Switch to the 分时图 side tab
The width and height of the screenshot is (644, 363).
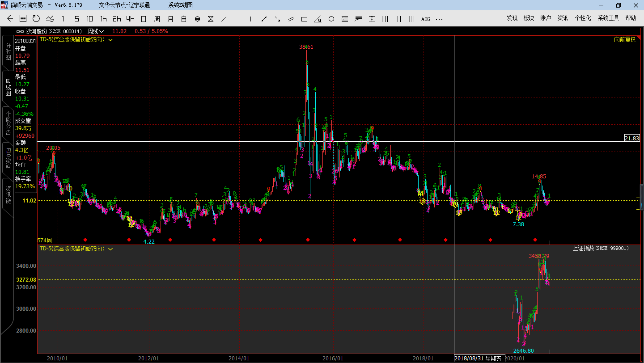pos(8,52)
